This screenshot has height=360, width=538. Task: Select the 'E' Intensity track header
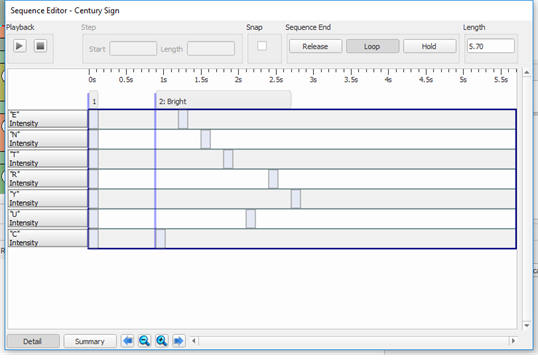tap(48, 119)
